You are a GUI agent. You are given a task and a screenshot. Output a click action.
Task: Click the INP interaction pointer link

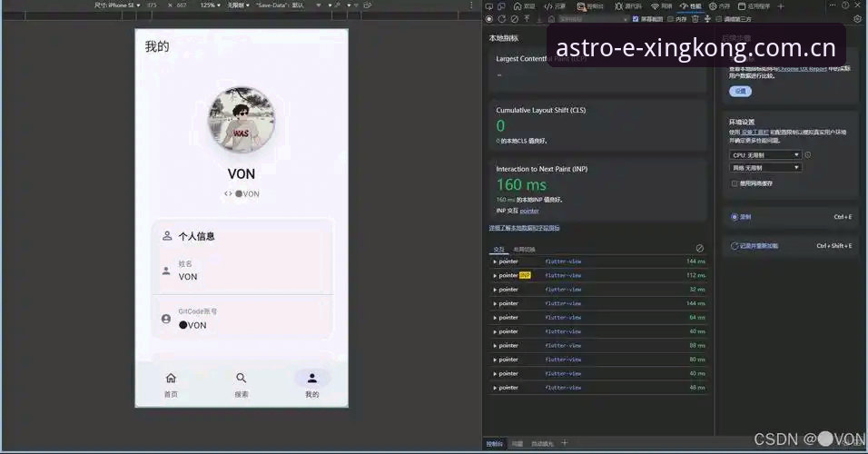[529, 211]
